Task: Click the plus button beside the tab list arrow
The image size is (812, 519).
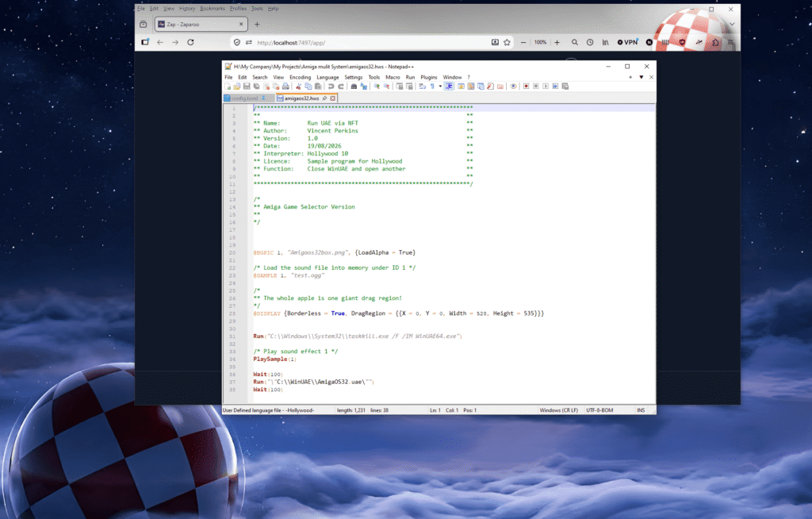Action: (630, 77)
